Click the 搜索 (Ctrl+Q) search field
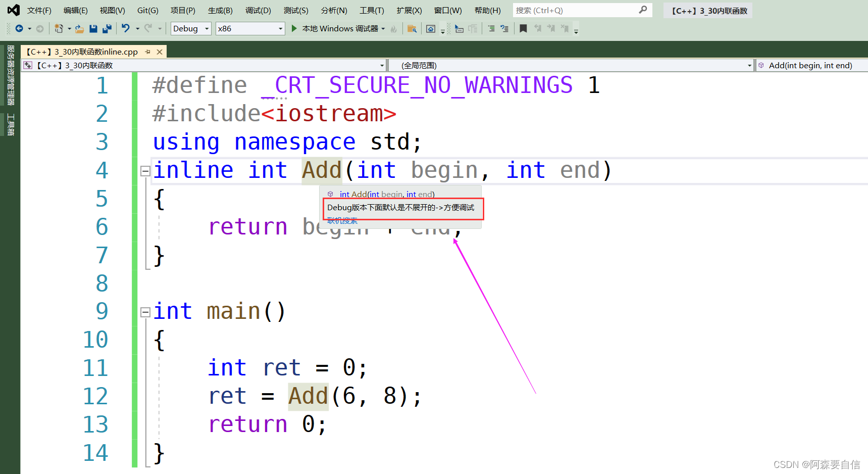The width and height of the screenshot is (868, 474). 582,10
